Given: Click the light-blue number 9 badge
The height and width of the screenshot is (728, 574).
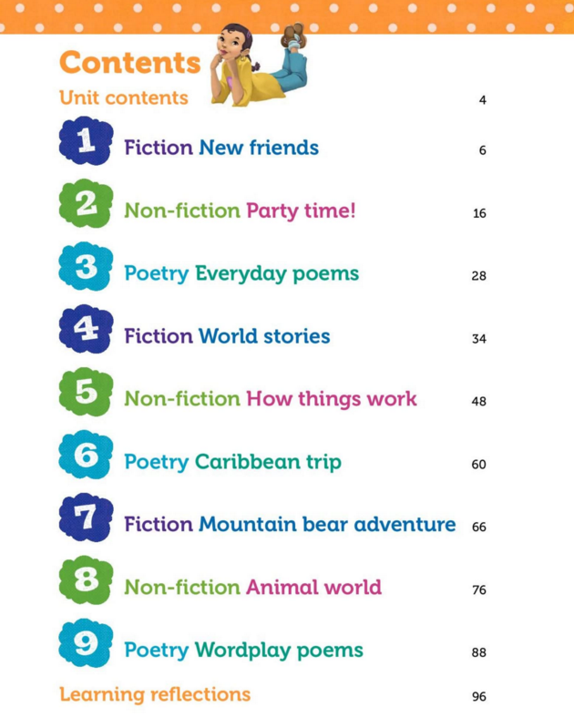Looking at the screenshot, I should click(x=87, y=643).
